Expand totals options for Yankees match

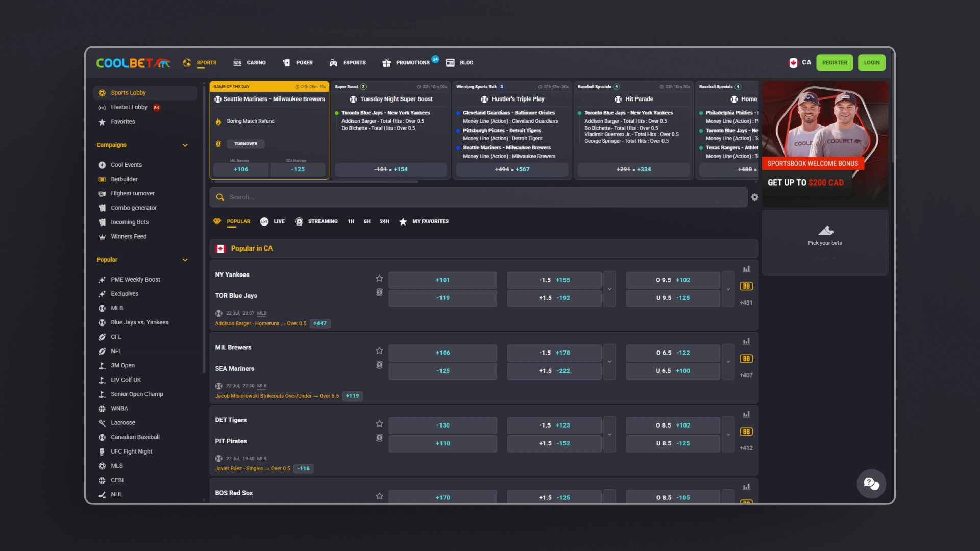pos(728,289)
